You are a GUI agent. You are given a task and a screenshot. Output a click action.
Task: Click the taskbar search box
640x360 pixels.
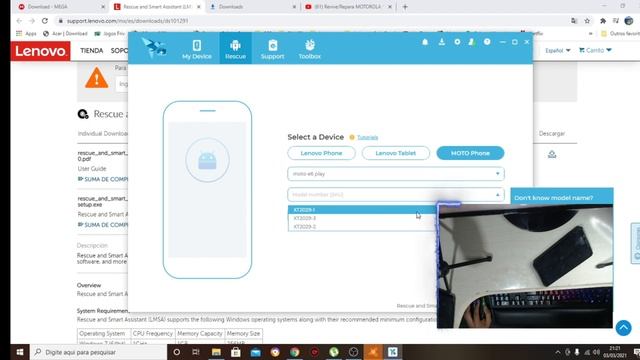[98, 352]
